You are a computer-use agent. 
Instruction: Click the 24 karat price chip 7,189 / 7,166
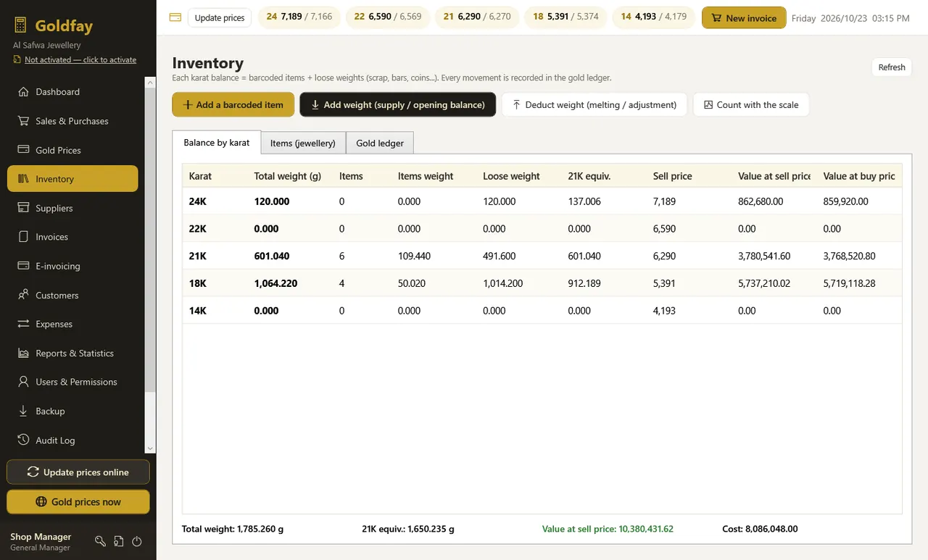[299, 17]
